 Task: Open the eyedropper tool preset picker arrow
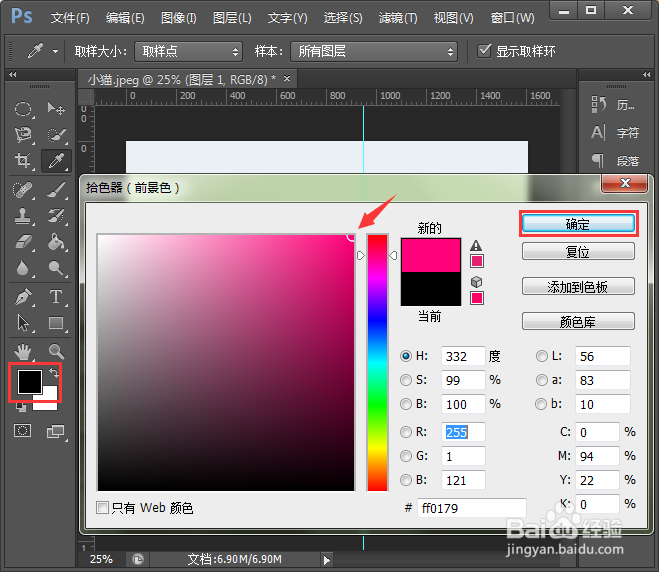(55, 52)
